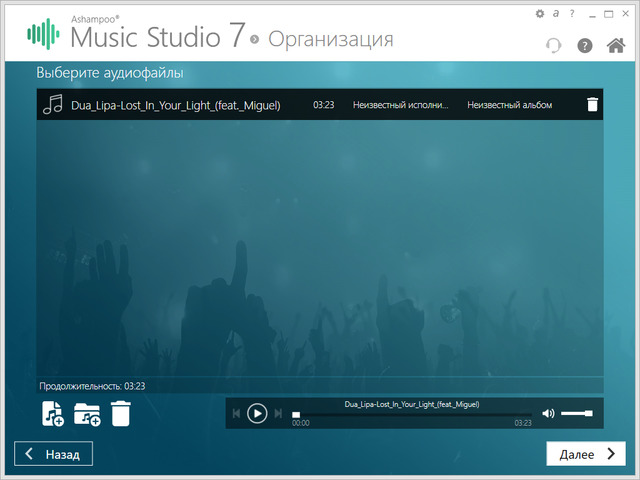Click 'Неизвестный исполни...' artist cell
This screenshot has height=480, width=640.
(400, 105)
